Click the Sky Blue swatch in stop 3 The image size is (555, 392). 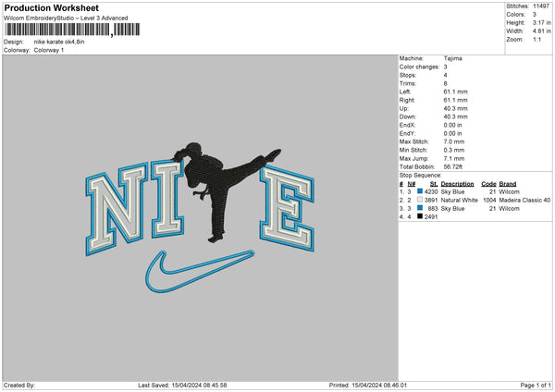[420, 208]
